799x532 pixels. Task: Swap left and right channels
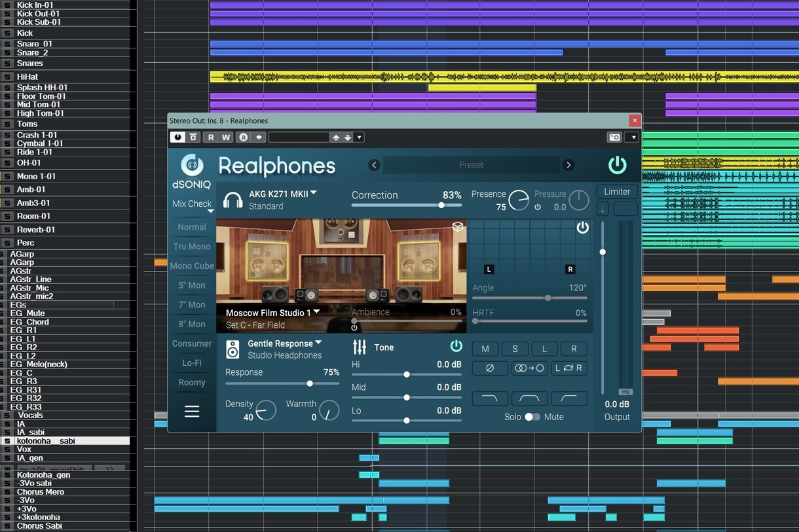tap(568, 368)
